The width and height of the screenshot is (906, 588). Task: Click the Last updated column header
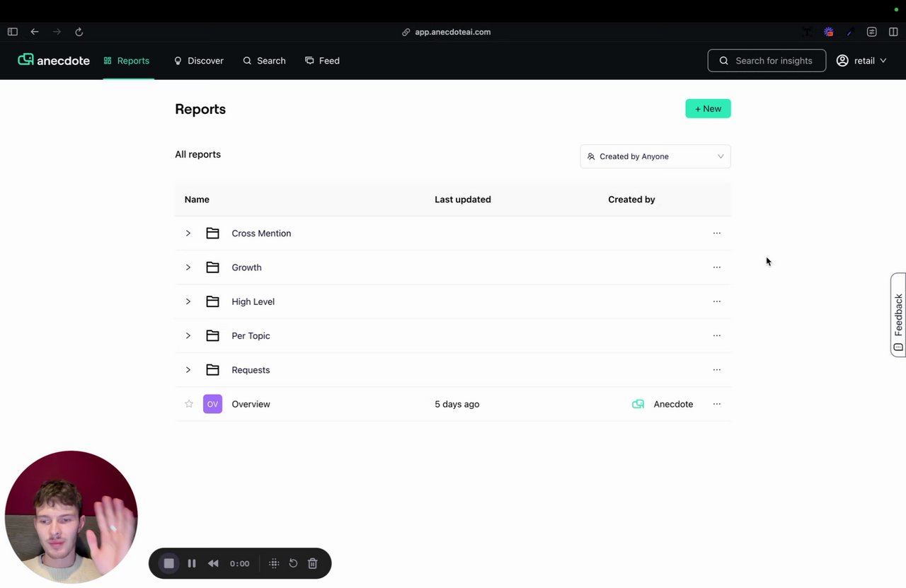[x=463, y=200]
